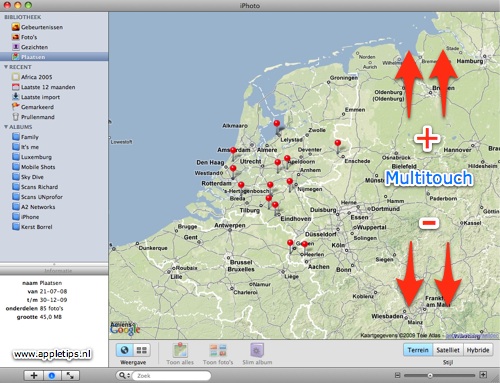The width and height of the screenshot is (500, 383).
Task: Click the BIBLIOTHEEK sidebar header
Action: click(23, 17)
